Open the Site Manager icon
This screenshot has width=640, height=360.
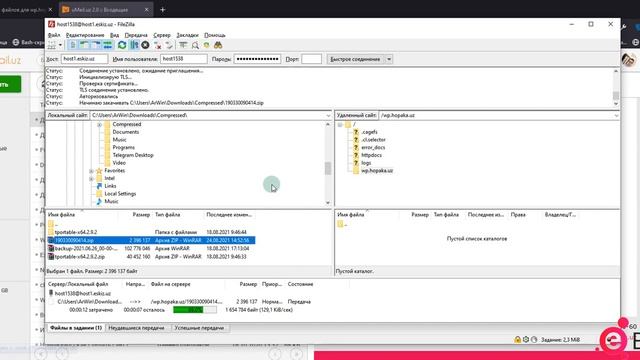pos(52,45)
